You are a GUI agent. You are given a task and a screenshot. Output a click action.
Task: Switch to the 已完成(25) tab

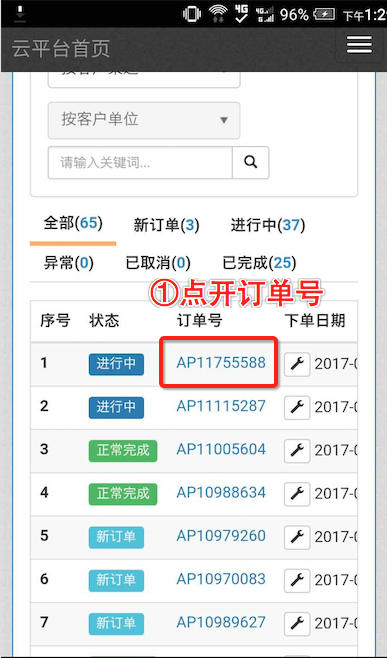click(x=259, y=263)
